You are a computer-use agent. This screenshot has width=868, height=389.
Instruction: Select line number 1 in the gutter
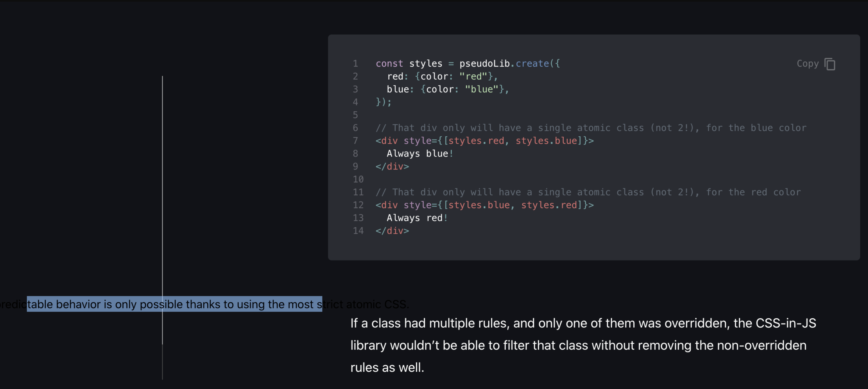click(355, 63)
